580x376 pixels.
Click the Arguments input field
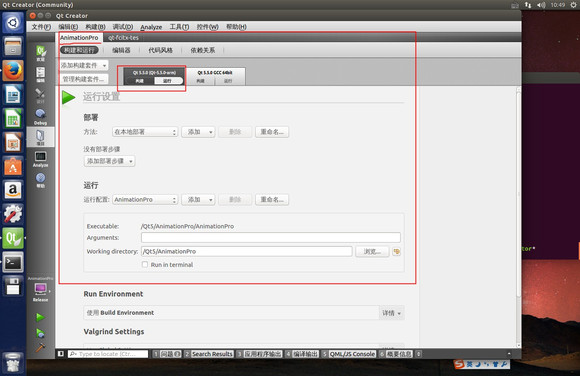coord(271,237)
